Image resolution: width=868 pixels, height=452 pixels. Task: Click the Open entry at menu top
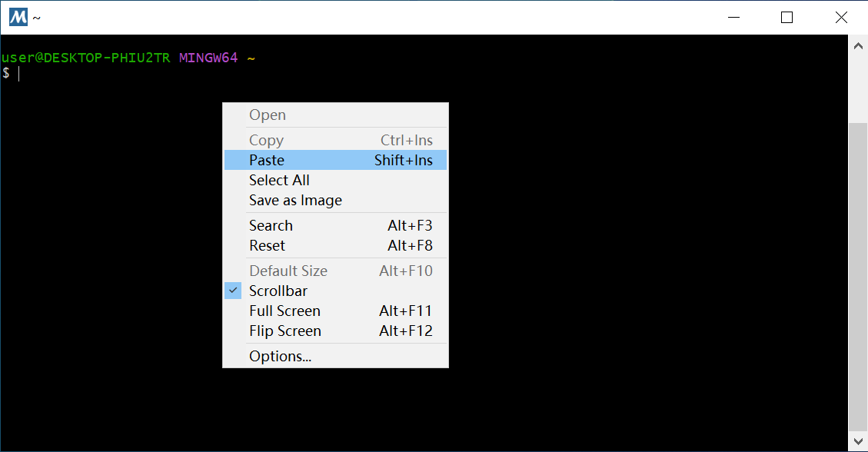click(267, 115)
